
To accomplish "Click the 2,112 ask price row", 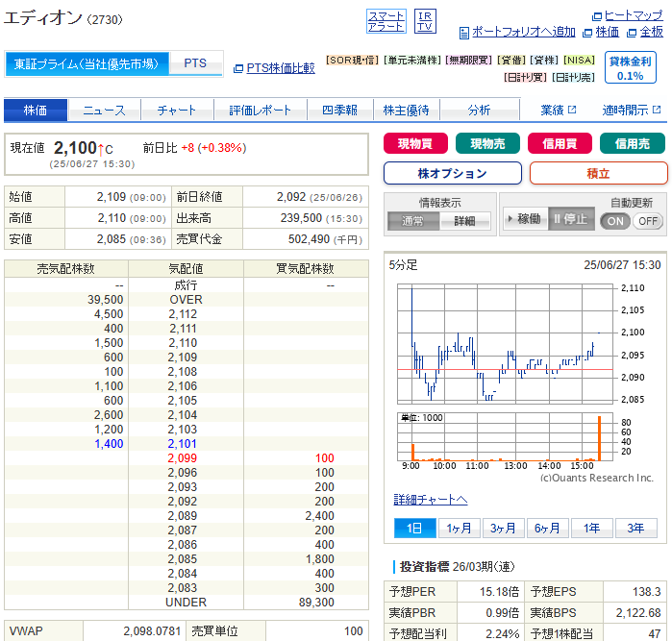I will [187, 314].
